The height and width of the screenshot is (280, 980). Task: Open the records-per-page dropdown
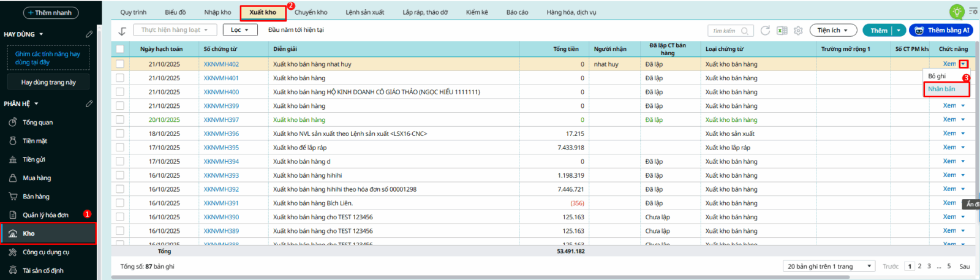coord(829,267)
